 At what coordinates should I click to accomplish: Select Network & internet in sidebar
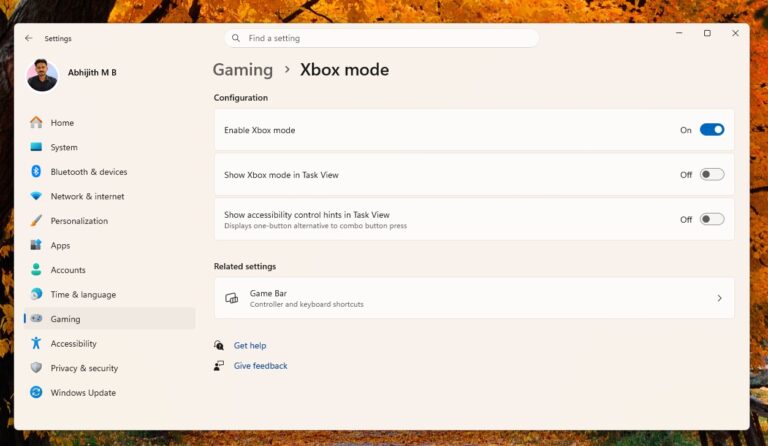tap(110, 196)
